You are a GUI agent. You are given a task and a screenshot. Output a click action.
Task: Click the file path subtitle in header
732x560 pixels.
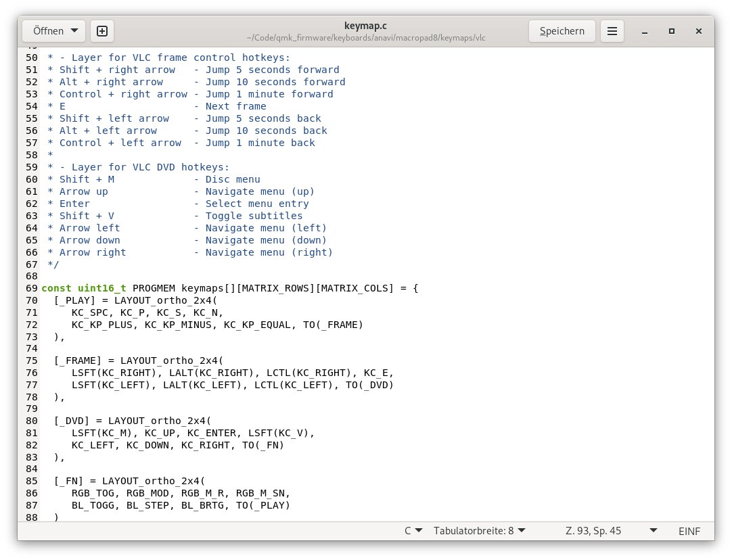pos(366,38)
